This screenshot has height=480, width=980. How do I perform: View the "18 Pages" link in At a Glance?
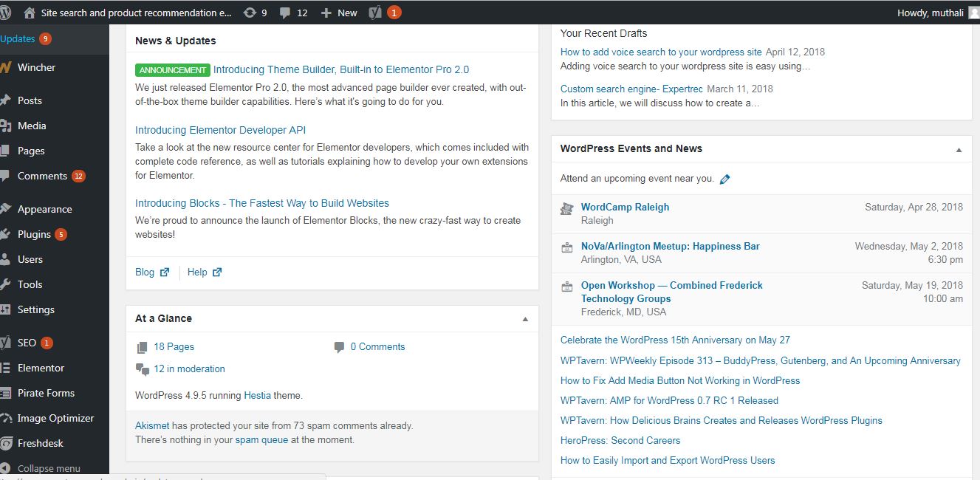[174, 346]
